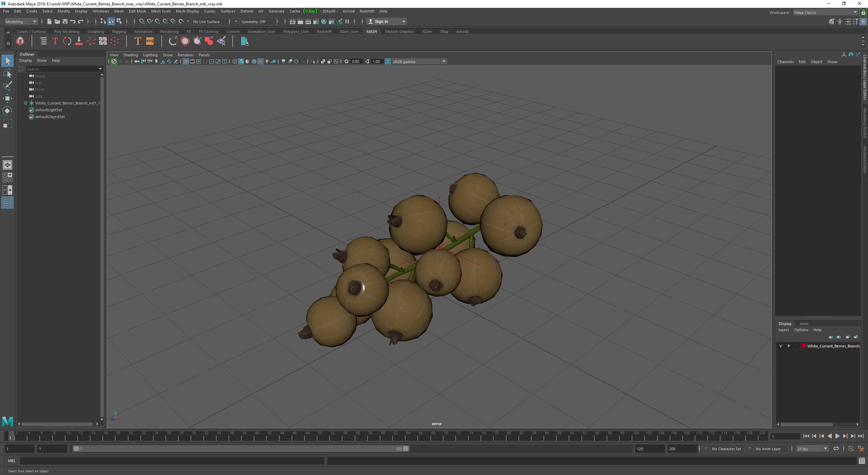Create new empty layer icon
Screen dimensions: 868x475
848,337
